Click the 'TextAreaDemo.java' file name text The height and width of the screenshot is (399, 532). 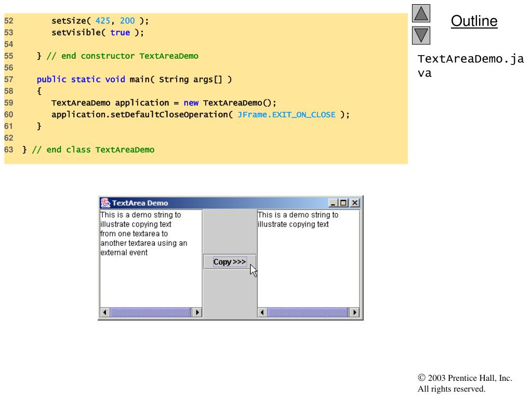pyautogui.click(x=471, y=66)
